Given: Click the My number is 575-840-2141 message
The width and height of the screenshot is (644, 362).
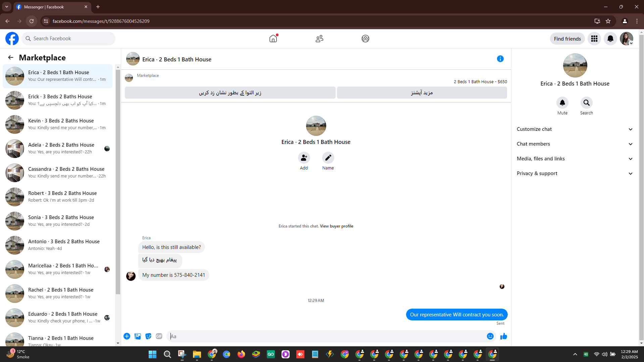Looking at the screenshot, I should tap(174, 275).
